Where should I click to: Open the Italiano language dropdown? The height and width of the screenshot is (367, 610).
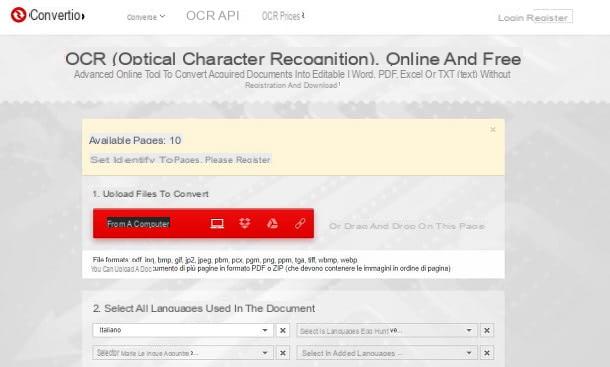coord(183,330)
